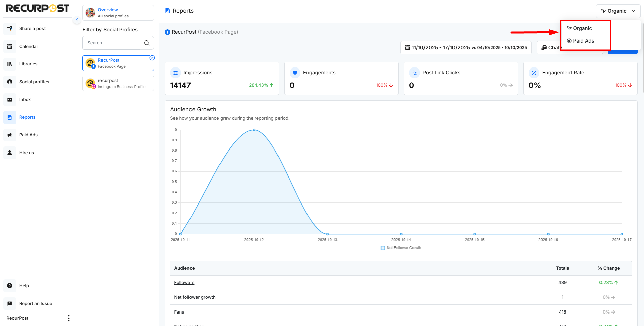Image resolution: width=644 pixels, height=326 pixels.
Task: Open the three-dot menu beside RecurPost account
Action: (x=69, y=318)
